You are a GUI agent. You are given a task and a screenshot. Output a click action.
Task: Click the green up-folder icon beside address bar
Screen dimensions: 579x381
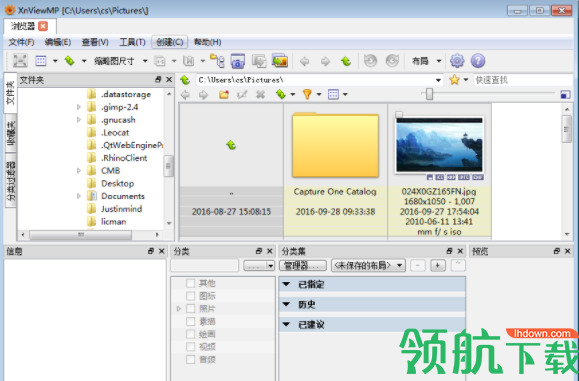[185, 80]
